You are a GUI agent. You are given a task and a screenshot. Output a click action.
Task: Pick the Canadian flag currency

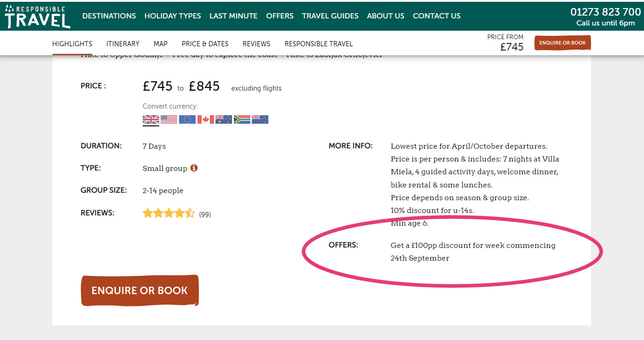coord(206,119)
